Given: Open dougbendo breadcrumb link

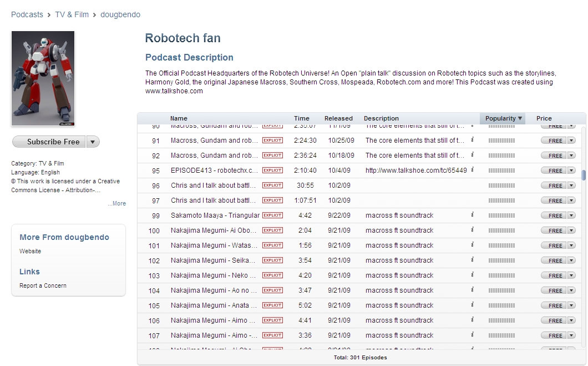Looking at the screenshot, I should coord(120,14).
